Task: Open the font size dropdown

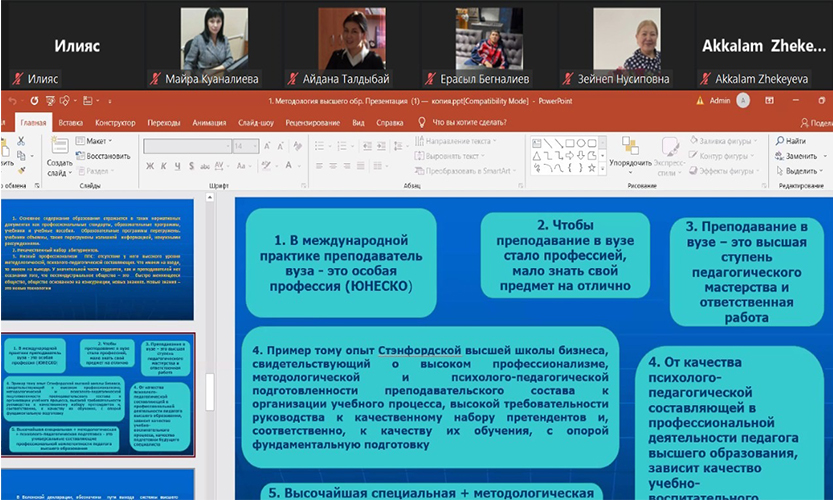Action: [255, 146]
